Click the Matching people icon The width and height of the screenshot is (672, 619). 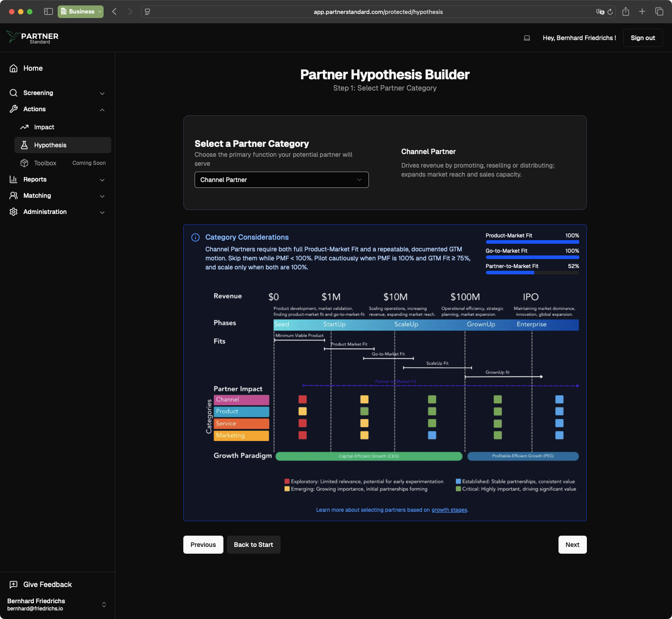tap(14, 196)
